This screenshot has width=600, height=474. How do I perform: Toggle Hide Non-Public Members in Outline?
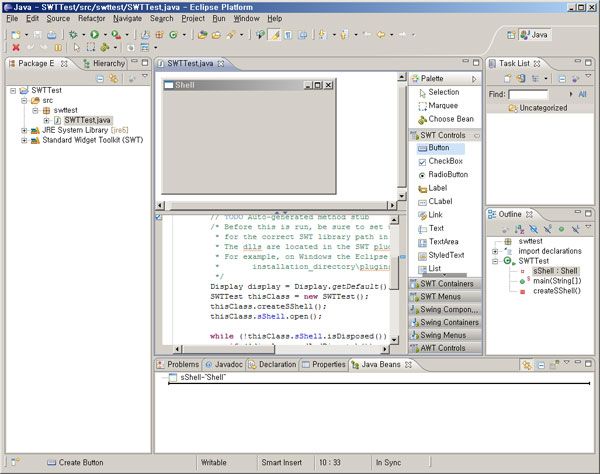point(561,229)
